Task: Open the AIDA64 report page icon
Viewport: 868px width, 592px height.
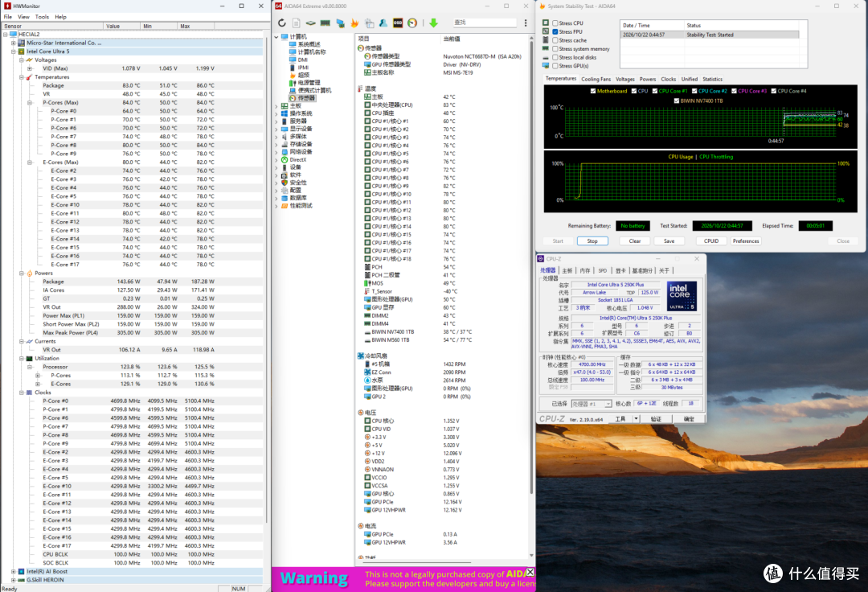Action: 296,23
